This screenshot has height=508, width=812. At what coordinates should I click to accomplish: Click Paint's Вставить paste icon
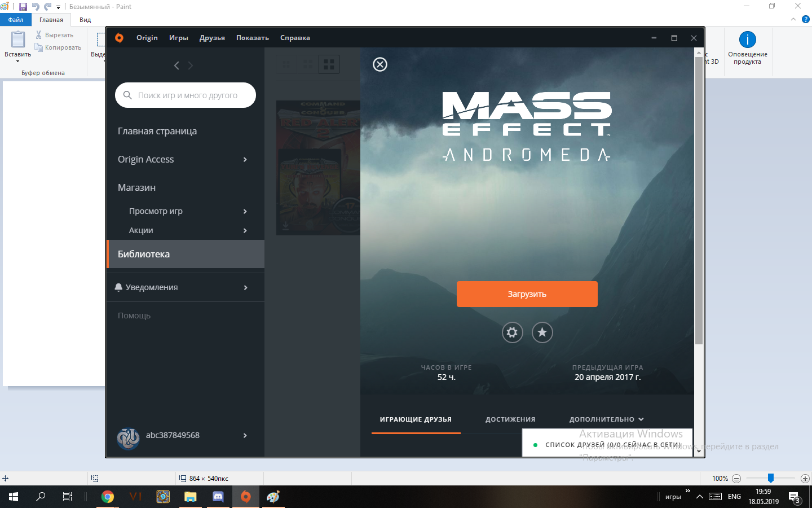click(18, 40)
